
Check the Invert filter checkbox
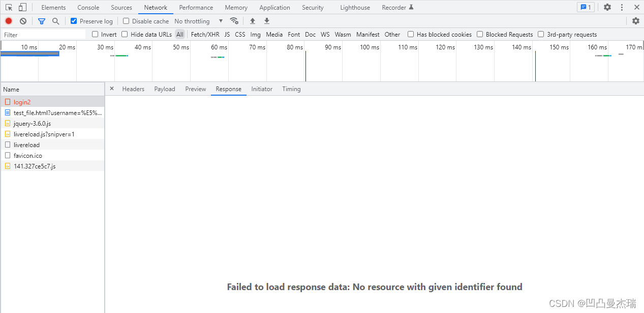[x=95, y=35]
